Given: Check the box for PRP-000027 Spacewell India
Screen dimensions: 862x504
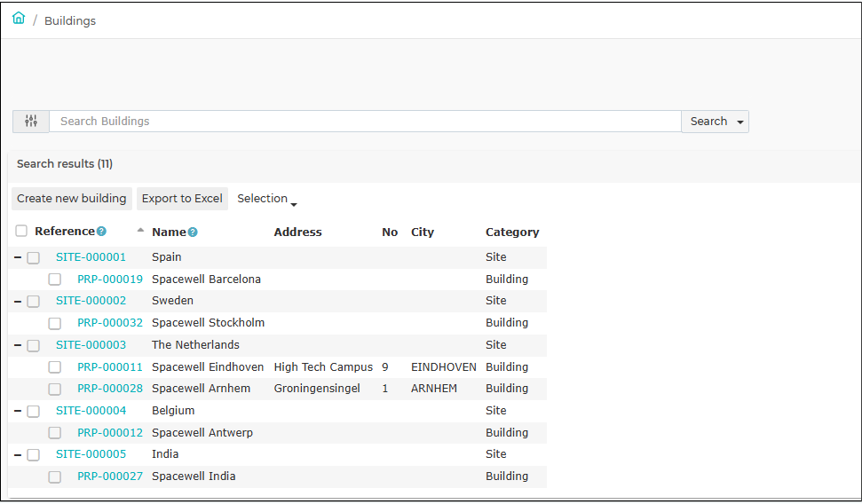Looking at the screenshot, I should (x=54, y=477).
